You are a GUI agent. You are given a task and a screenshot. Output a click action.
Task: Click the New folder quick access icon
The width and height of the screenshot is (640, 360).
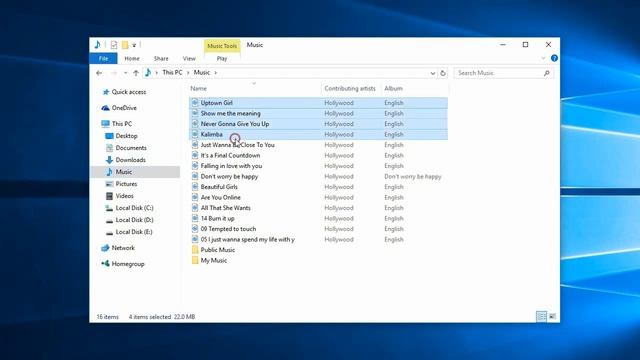pos(125,45)
